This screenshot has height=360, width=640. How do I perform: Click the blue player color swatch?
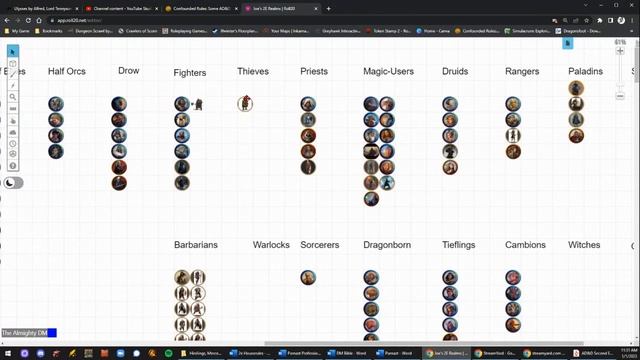tap(52, 333)
